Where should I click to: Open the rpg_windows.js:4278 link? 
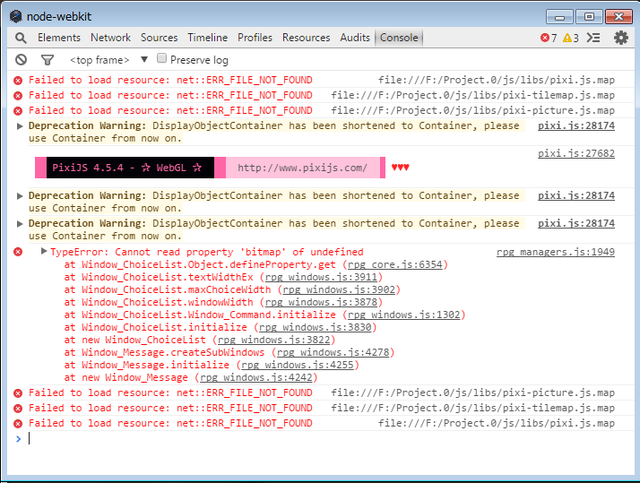pyautogui.click(x=333, y=353)
